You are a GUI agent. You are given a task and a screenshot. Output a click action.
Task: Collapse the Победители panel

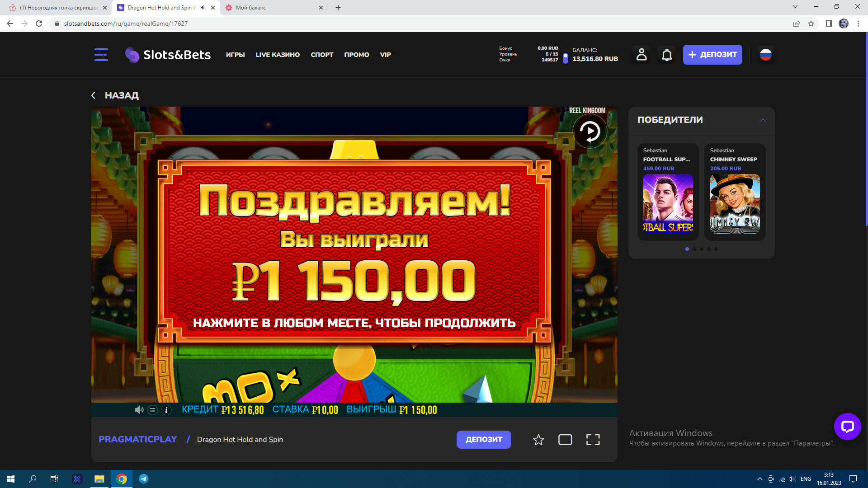(x=763, y=120)
